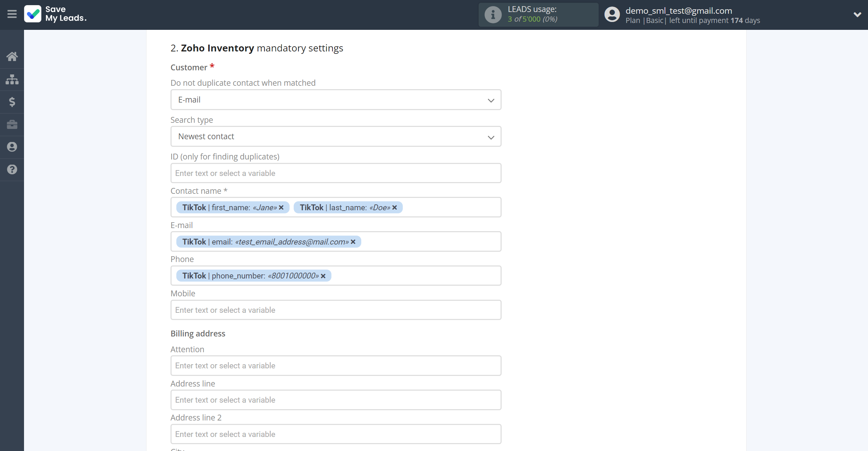
Task: Remove the phone_number variable tag
Action: click(x=323, y=276)
